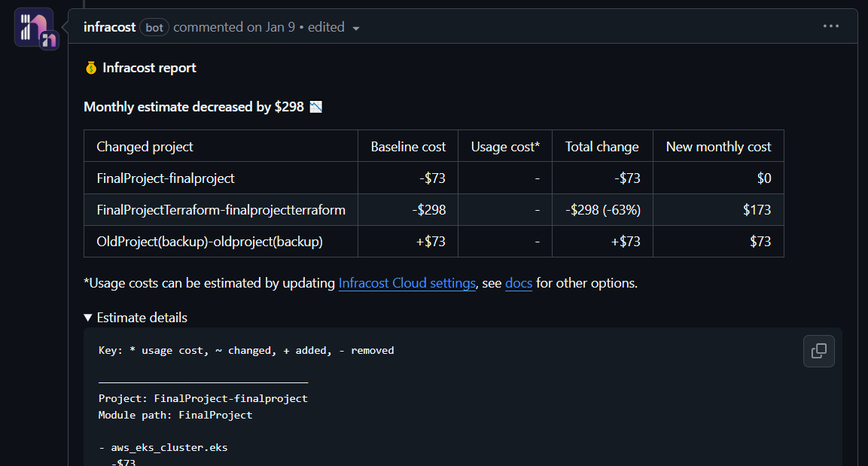The image size is (868, 466).
Task: Open the infracost author name link
Action: coord(110,27)
